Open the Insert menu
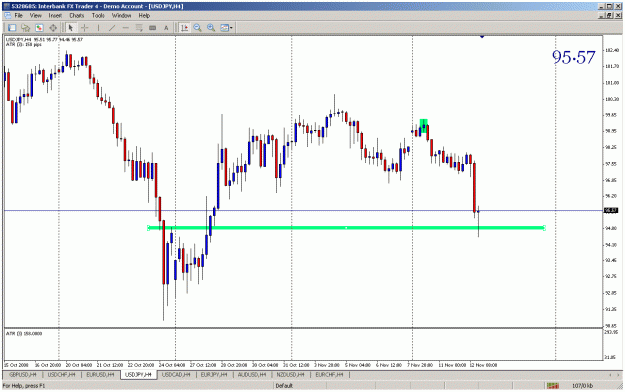Viewport: 625px width, 392px height. pyautogui.click(x=55, y=16)
